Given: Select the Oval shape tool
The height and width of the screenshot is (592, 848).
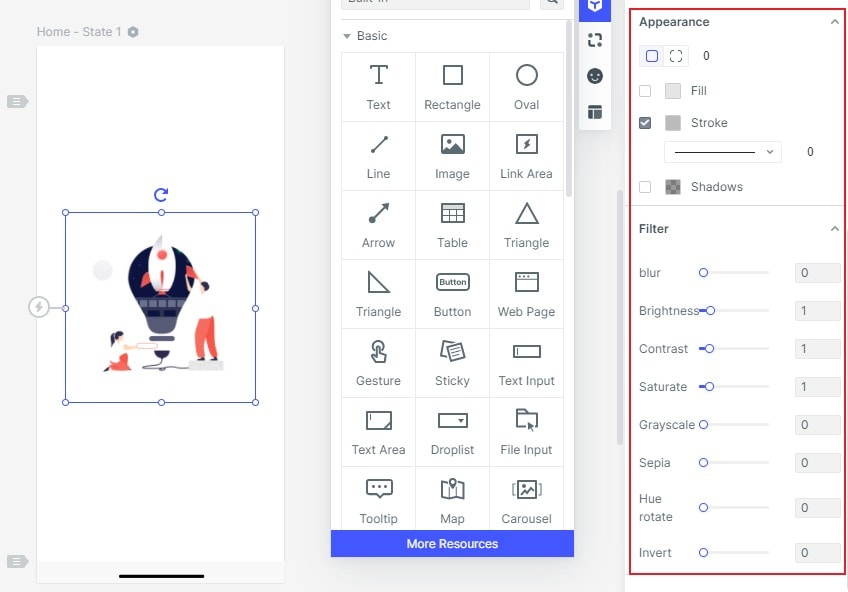Looking at the screenshot, I should pyautogui.click(x=526, y=87).
